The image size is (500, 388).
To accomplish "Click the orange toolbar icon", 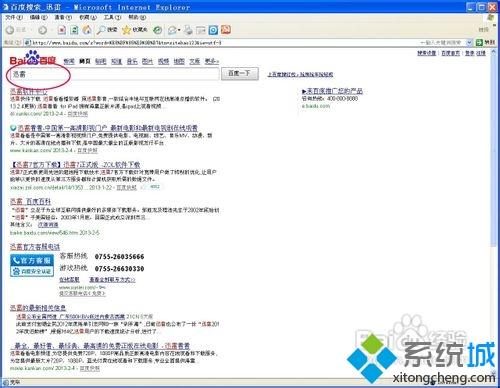I will coord(226,30).
